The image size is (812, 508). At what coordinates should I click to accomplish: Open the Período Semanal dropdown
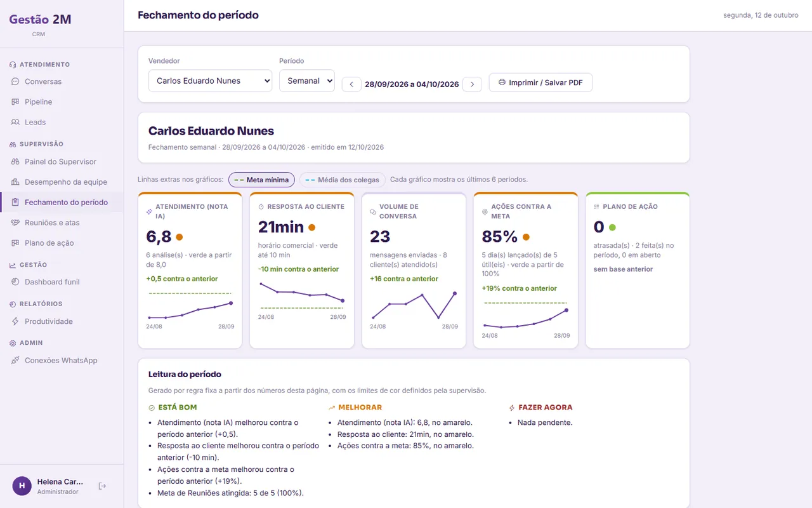[307, 81]
